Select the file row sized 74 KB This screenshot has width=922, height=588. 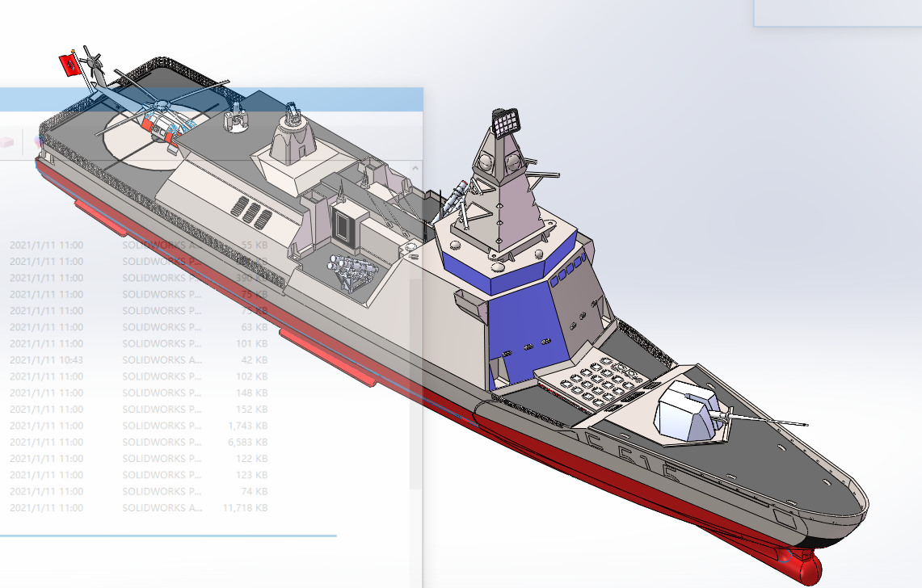[x=139, y=492]
